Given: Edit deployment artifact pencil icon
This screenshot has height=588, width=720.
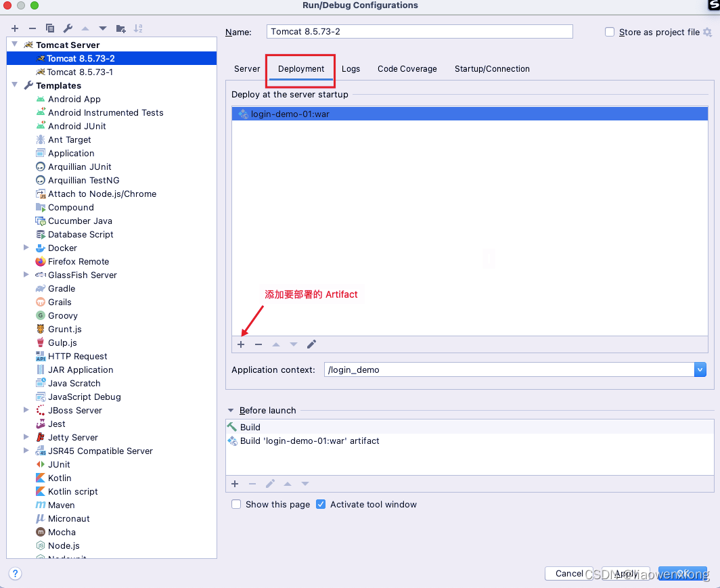Looking at the screenshot, I should tap(311, 344).
